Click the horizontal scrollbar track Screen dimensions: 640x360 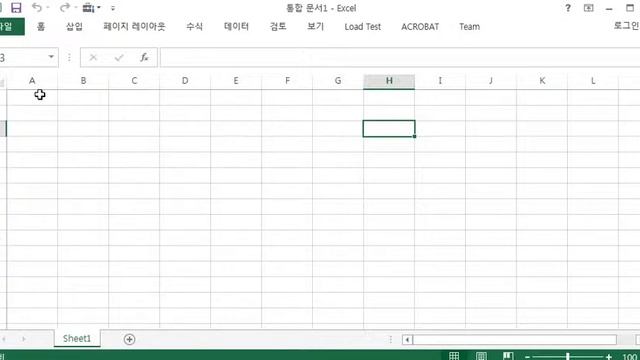[514, 340]
